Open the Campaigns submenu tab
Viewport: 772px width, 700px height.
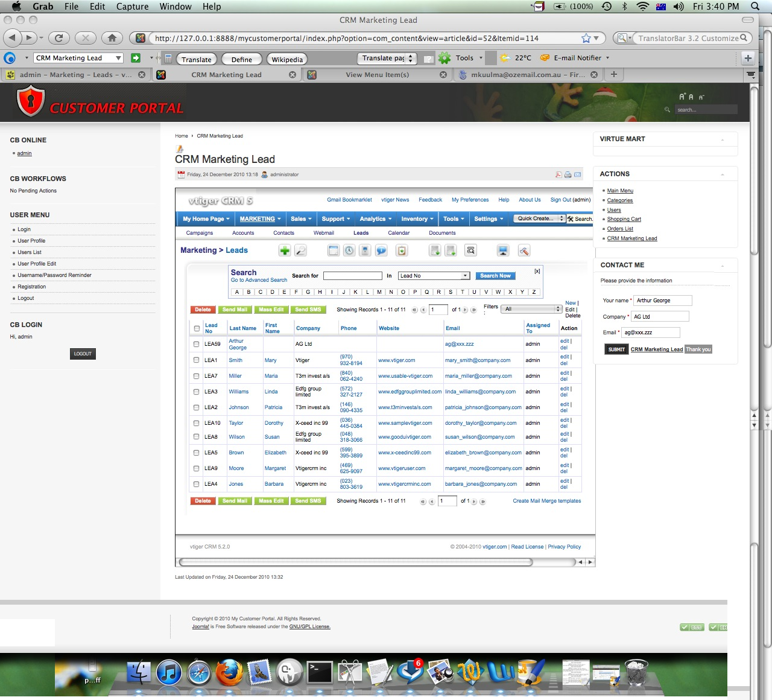coord(200,233)
